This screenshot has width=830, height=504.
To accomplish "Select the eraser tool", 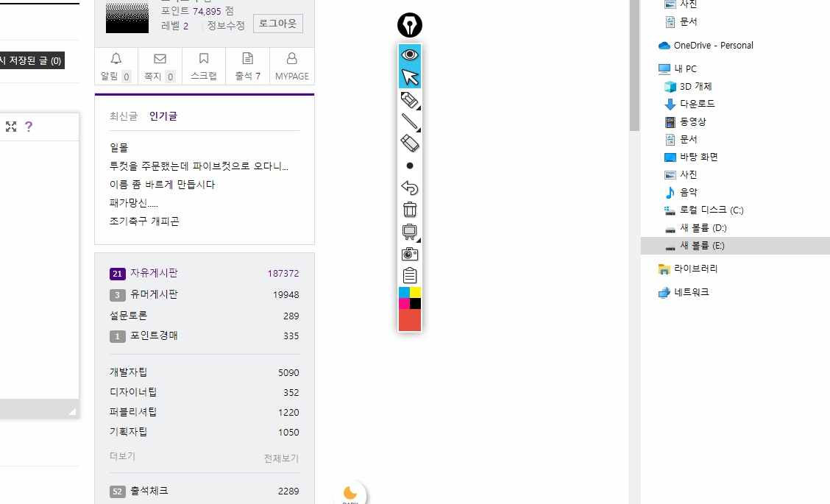I will coord(410,143).
